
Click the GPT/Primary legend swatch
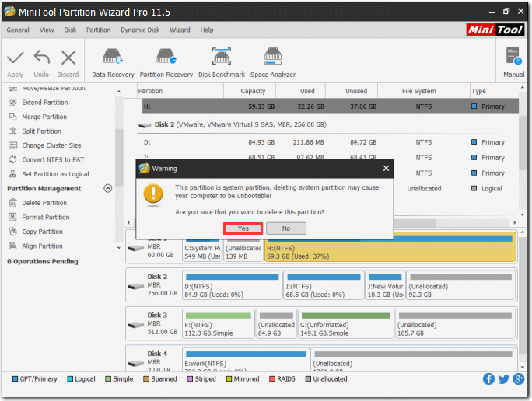pos(15,379)
